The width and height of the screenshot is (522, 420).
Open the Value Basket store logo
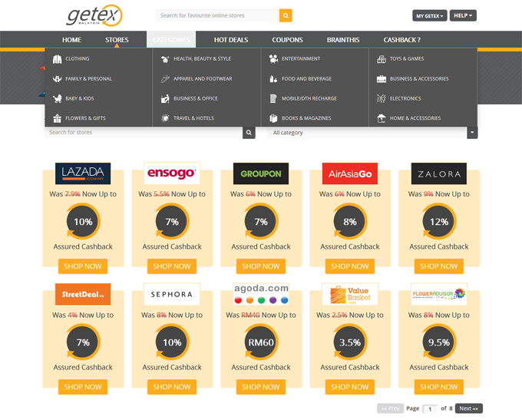pos(350,294)
